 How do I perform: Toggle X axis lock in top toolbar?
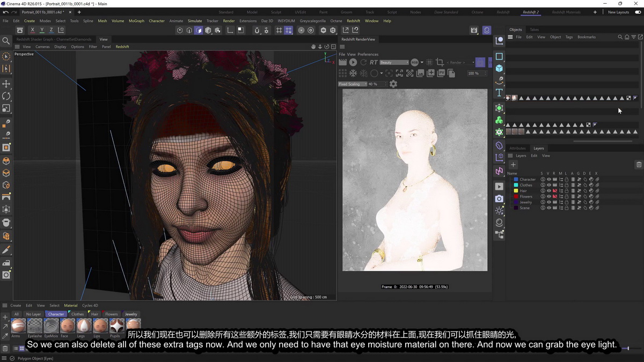(x=33, y=31)
